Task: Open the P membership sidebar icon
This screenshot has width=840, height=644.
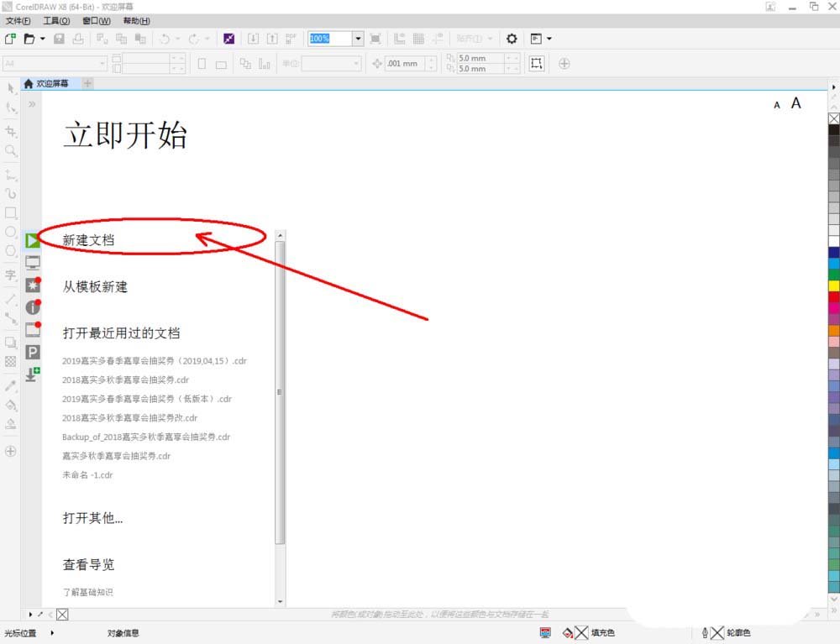Action: point(33,352)
